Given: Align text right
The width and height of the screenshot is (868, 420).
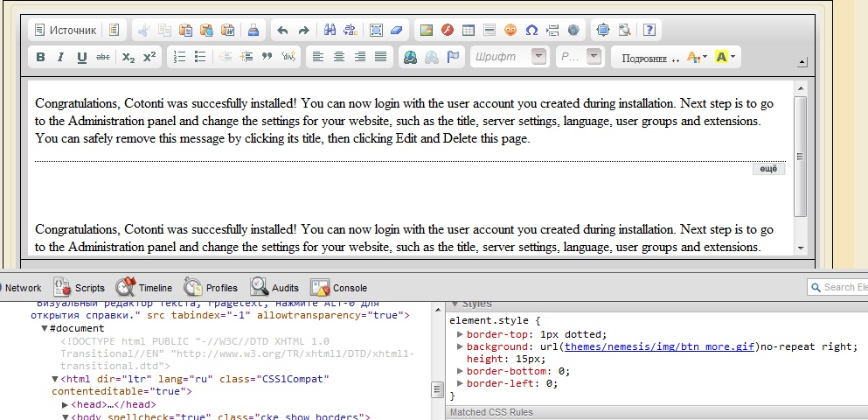Looking at the screenshot, I should tap(360, 57).
